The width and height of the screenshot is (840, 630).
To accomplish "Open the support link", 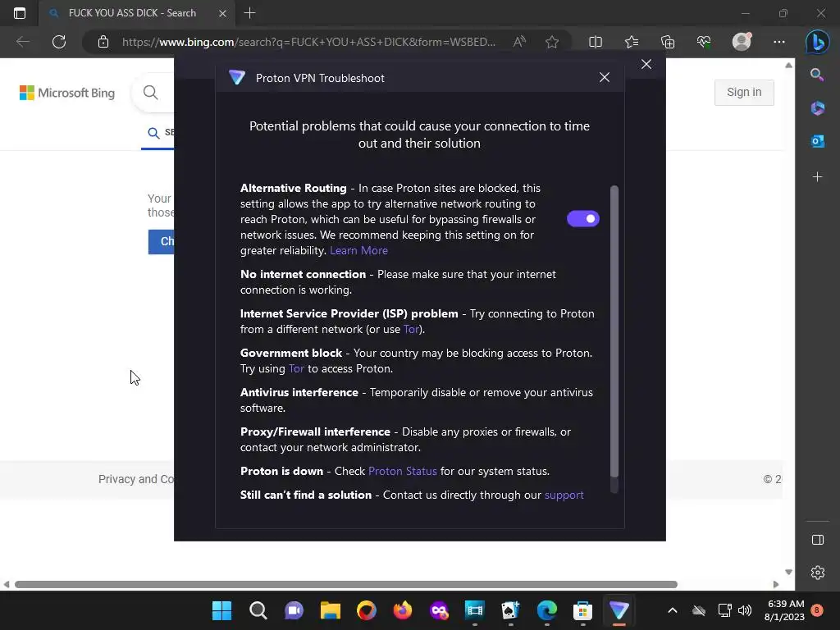I will click(x=564, y=495).
